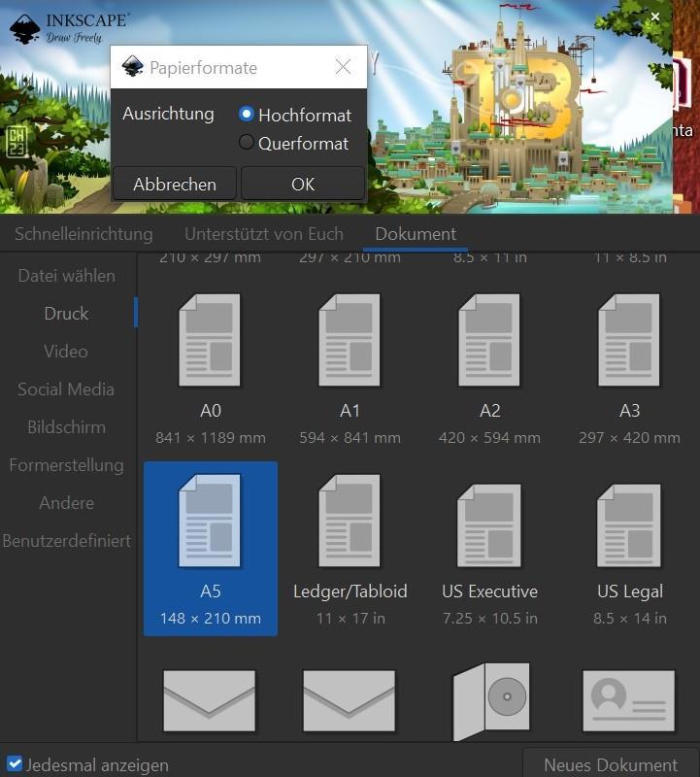Select the US Executive template icon
The image size is (700, 777).
point(489,525)
